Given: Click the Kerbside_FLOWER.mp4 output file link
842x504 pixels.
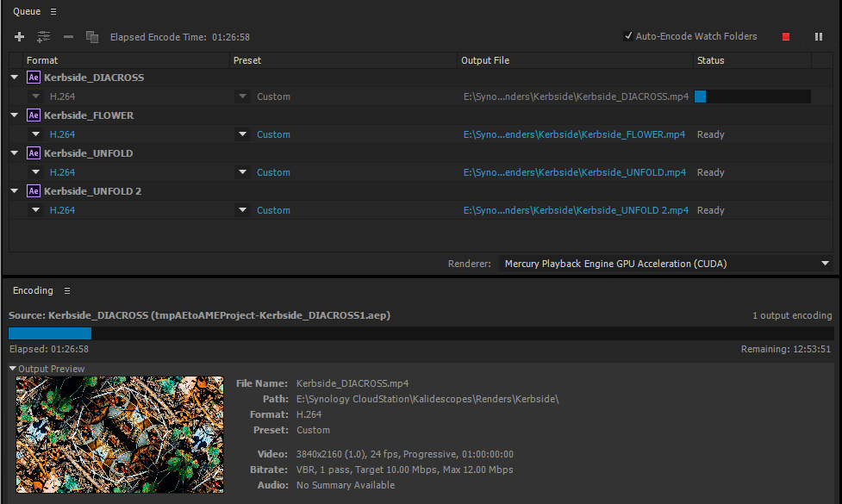Looking at the screenshot, I should (574, 134).
